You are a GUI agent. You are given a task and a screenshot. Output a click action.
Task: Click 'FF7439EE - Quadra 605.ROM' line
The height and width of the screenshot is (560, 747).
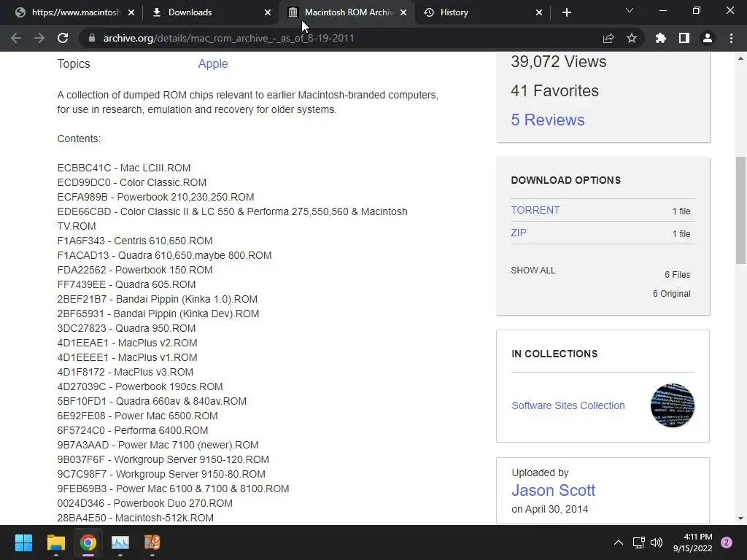126,285
